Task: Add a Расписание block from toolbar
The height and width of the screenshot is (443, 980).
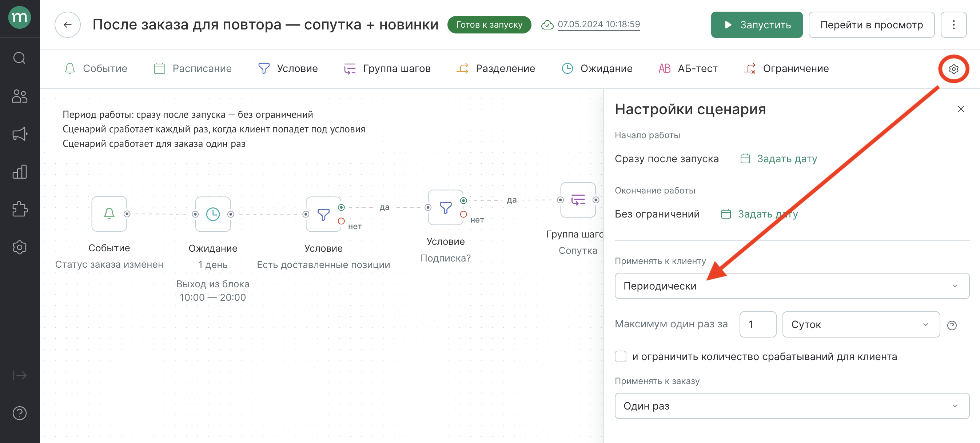Action: click(192, 69)
